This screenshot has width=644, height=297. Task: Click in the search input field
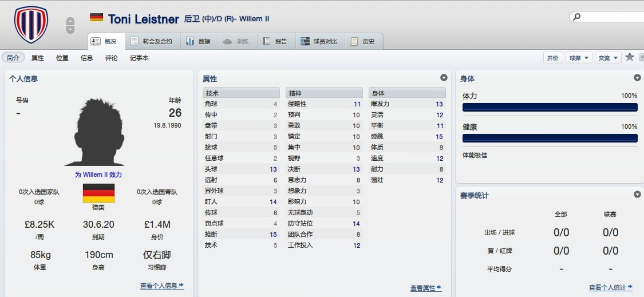pyautogui.click(x=612, y=17)
